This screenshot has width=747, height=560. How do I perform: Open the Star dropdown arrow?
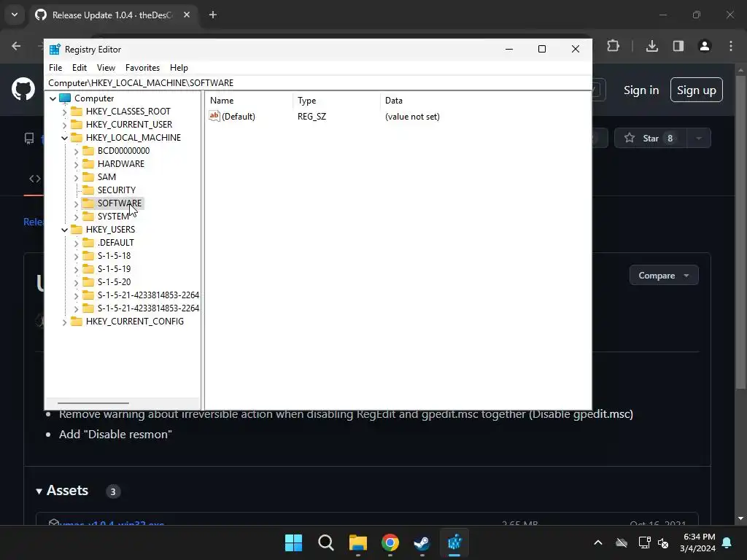(x=699, y=138)
